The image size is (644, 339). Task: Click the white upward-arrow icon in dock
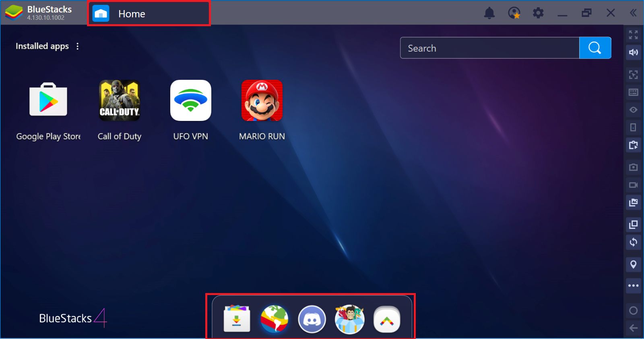(x=387, y=320)
